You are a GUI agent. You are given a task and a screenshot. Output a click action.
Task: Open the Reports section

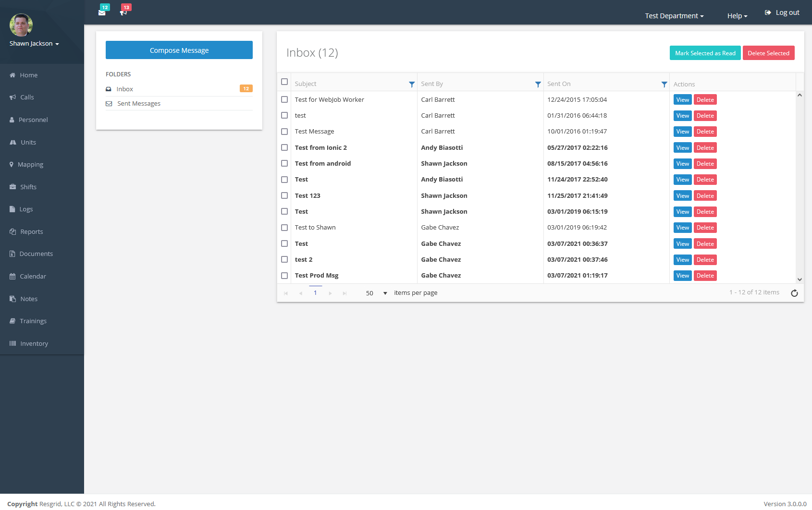click(x=32, y=231)
